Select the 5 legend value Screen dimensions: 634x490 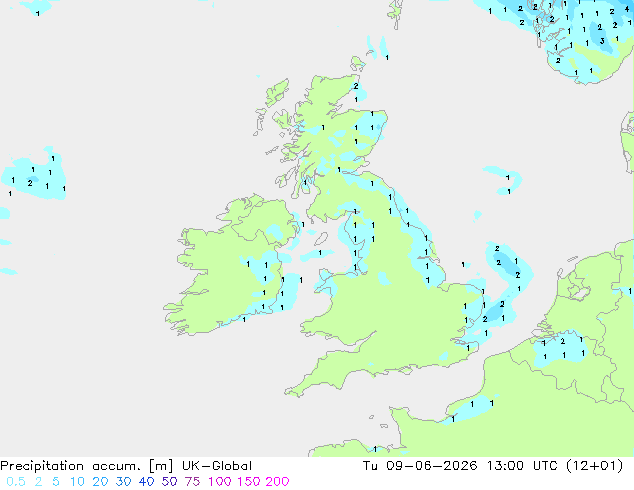(x=56, y=482)
